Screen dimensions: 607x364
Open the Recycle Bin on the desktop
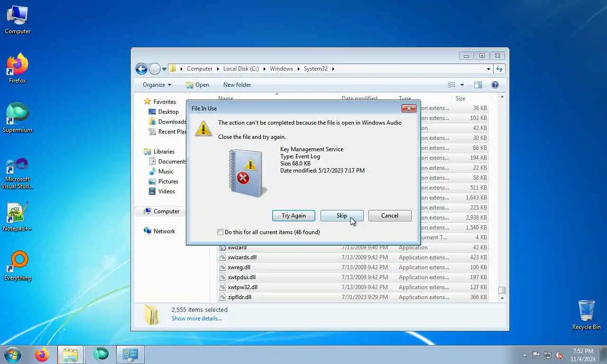tap(586, 315)
